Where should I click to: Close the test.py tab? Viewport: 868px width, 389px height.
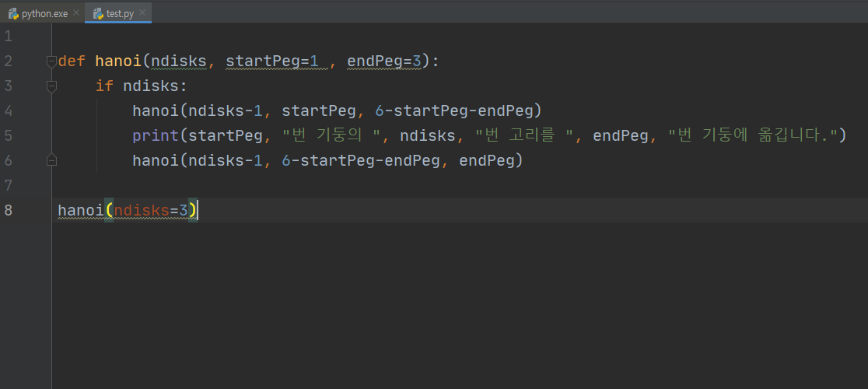click(x=143, y=13)
